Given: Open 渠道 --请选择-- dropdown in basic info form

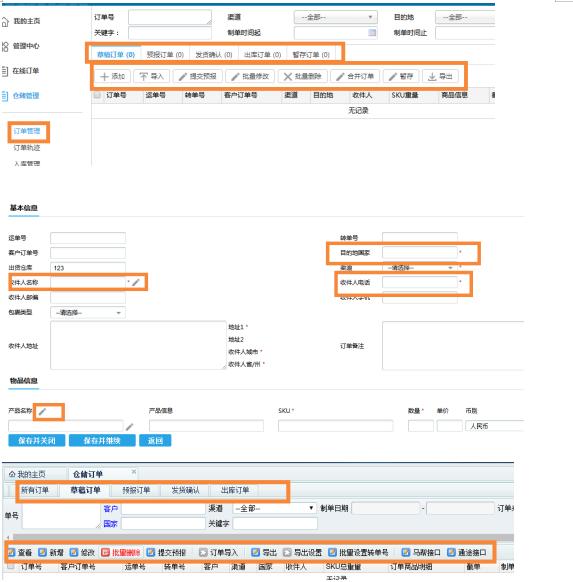Looking at the screenshot, I should 420,268.
